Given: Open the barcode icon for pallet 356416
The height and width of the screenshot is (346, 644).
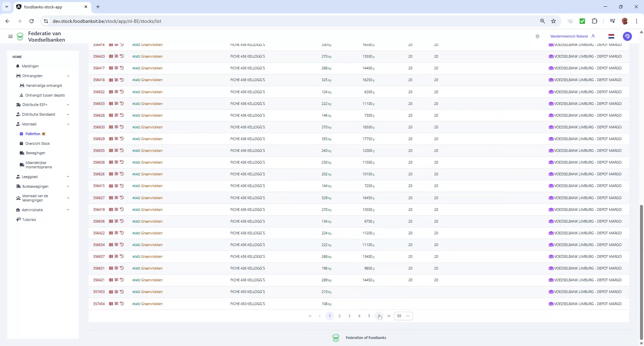Looking at the screenshot, I should [111, 45].
